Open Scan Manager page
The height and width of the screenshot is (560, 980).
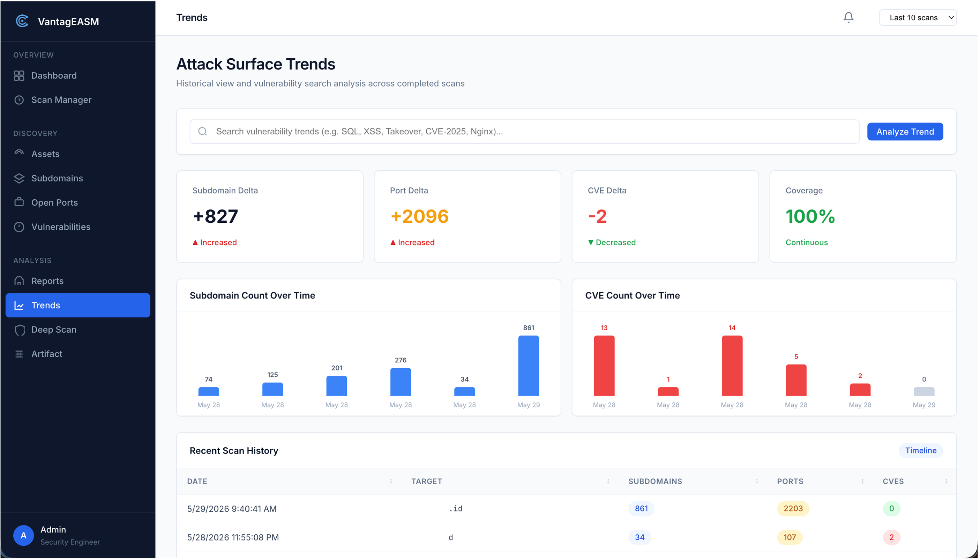pos(78,100)
